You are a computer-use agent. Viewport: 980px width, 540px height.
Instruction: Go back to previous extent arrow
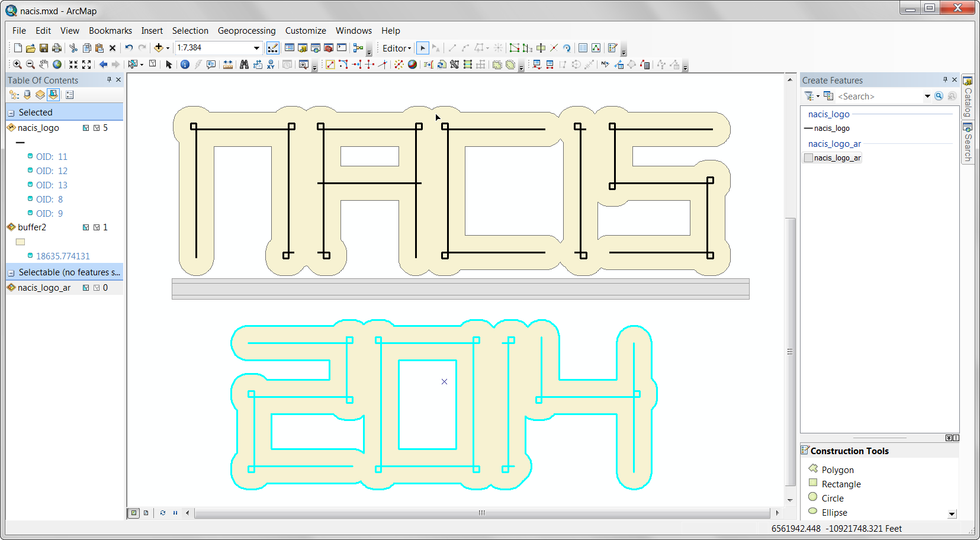pos(103,65)
